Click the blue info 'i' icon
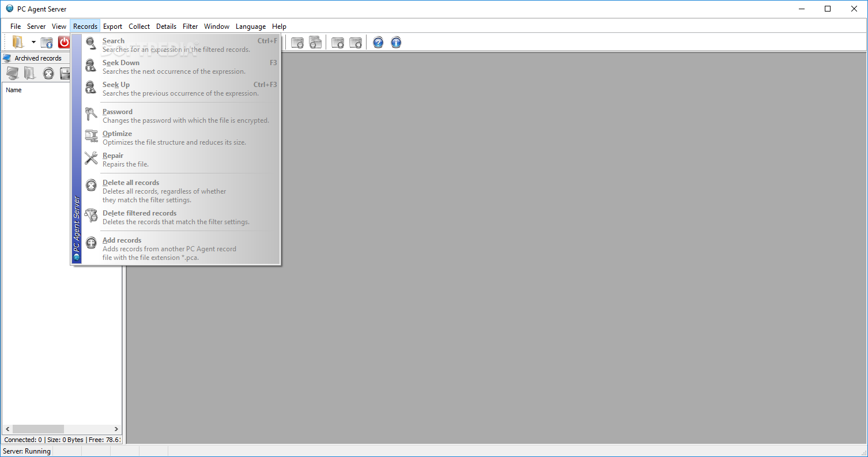The width and height of the screenshot is (868, 457). [396, 42]
